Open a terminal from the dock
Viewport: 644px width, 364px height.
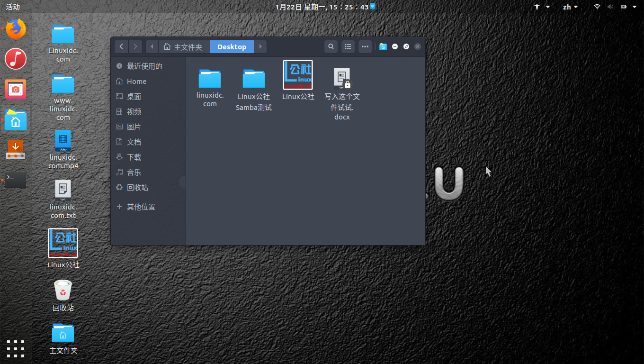(15, 179)
